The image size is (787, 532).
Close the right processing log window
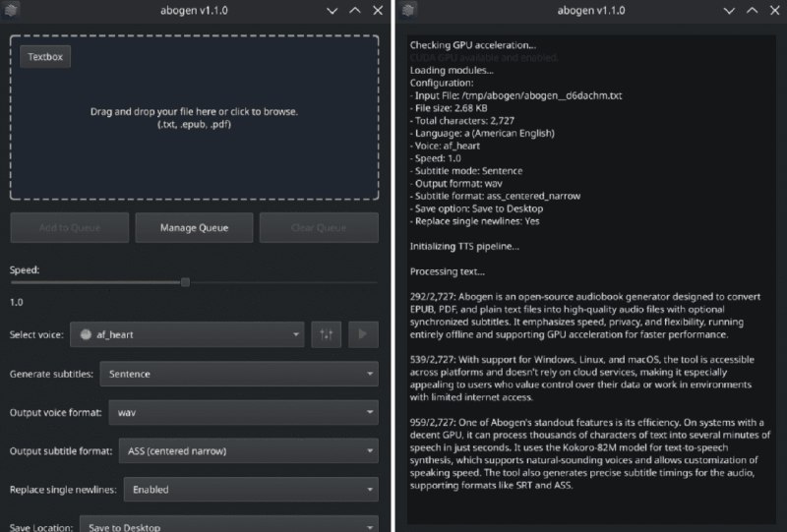(x=771, y=11)
